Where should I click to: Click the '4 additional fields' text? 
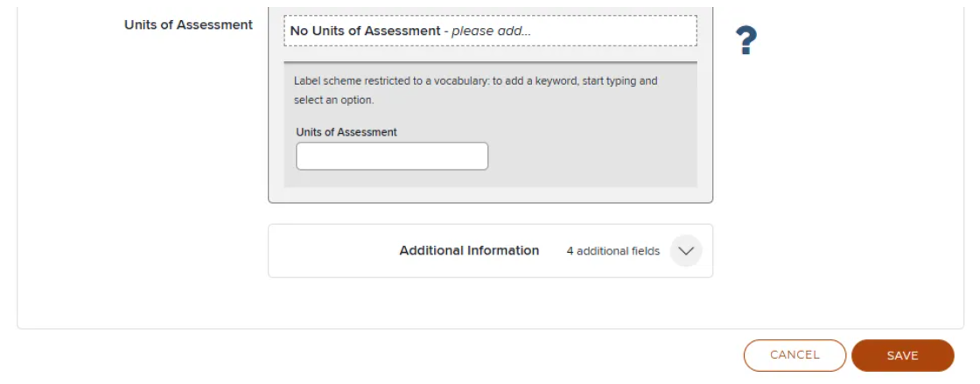(612, 251)
